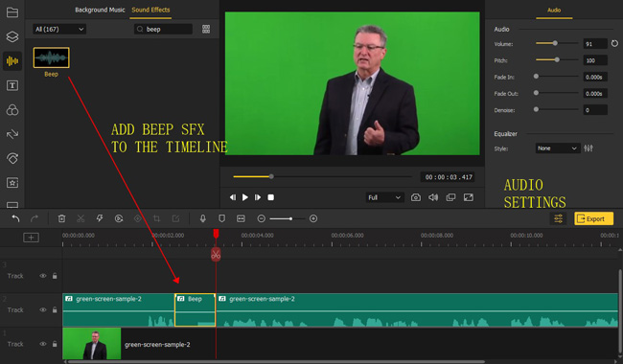Play the preview video
This screenshot has width=623, height=364.
coord(245,197)
